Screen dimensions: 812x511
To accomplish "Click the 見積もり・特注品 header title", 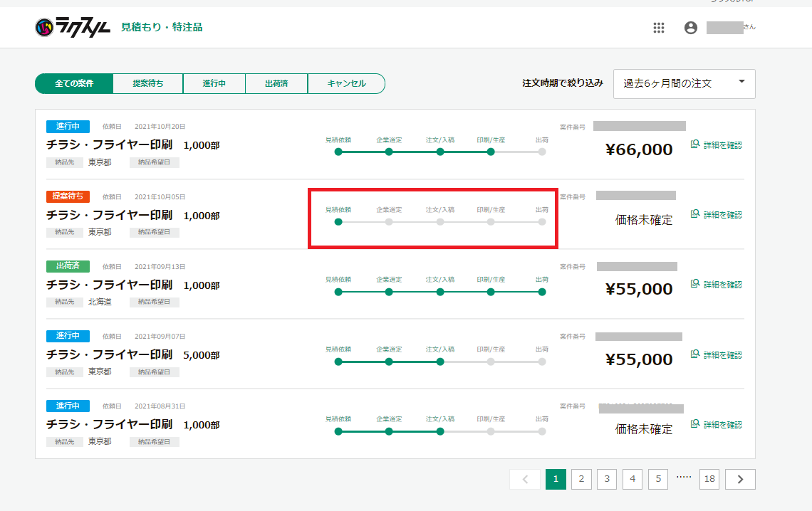I will click(162, 27).
